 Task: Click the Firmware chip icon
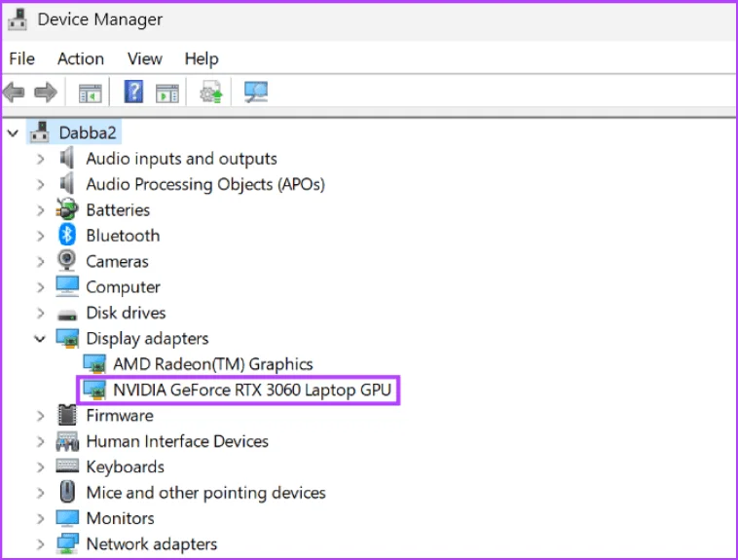(67, 415)
